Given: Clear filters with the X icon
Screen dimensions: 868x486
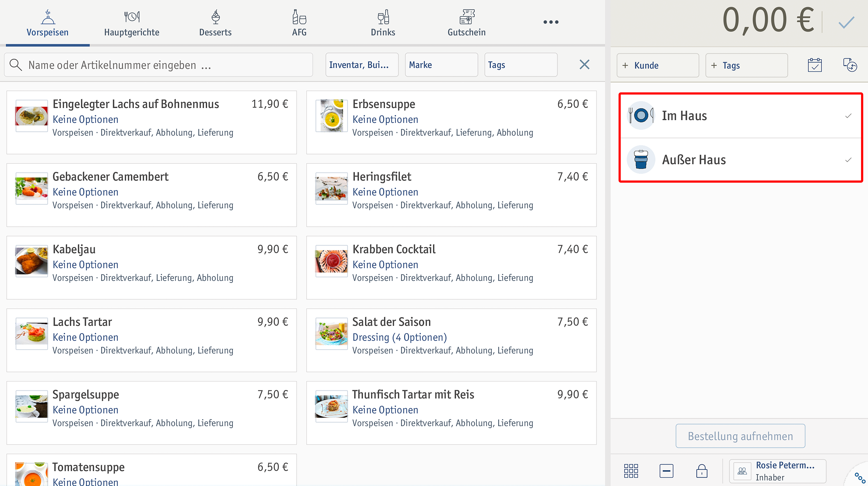Looking at the screenshot, I should (584, 64).
